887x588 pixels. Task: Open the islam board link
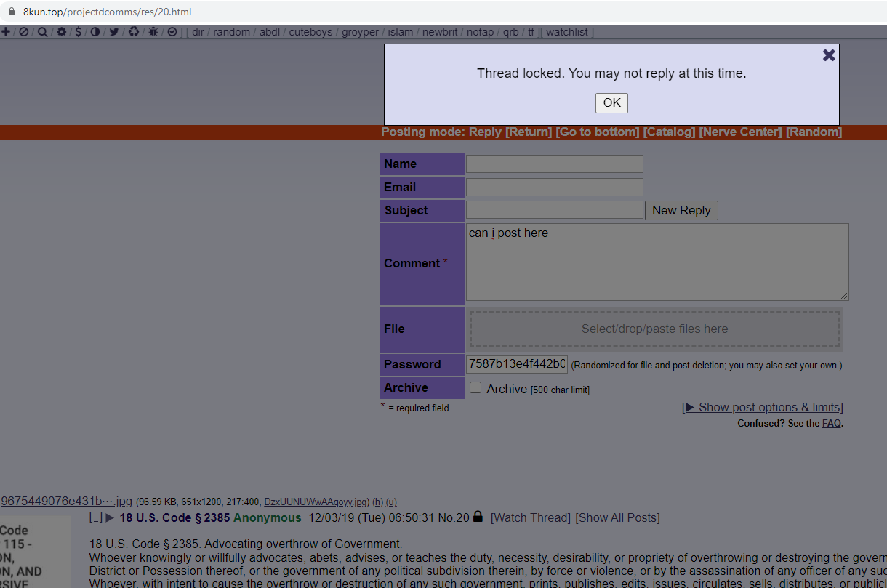point(401,32)
